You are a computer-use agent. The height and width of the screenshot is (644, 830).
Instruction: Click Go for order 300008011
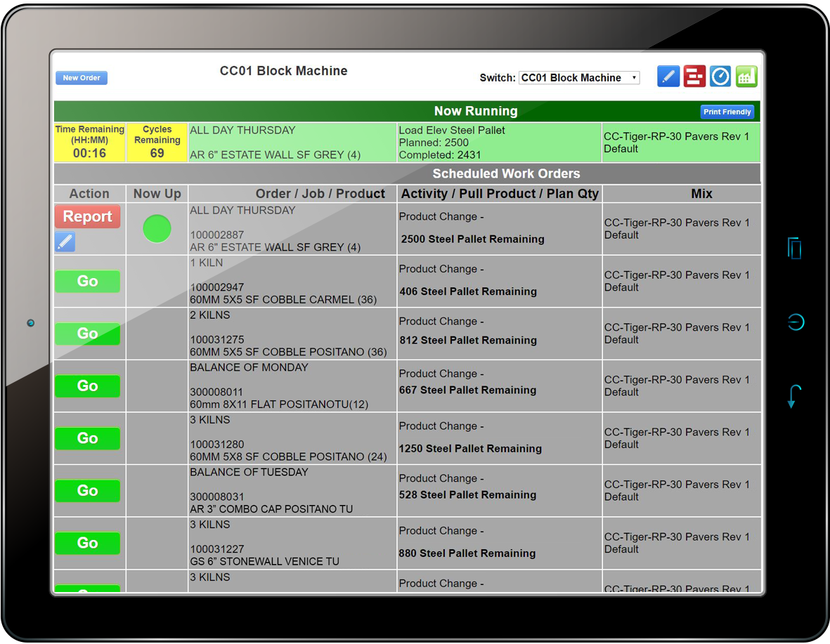point(87,386)
